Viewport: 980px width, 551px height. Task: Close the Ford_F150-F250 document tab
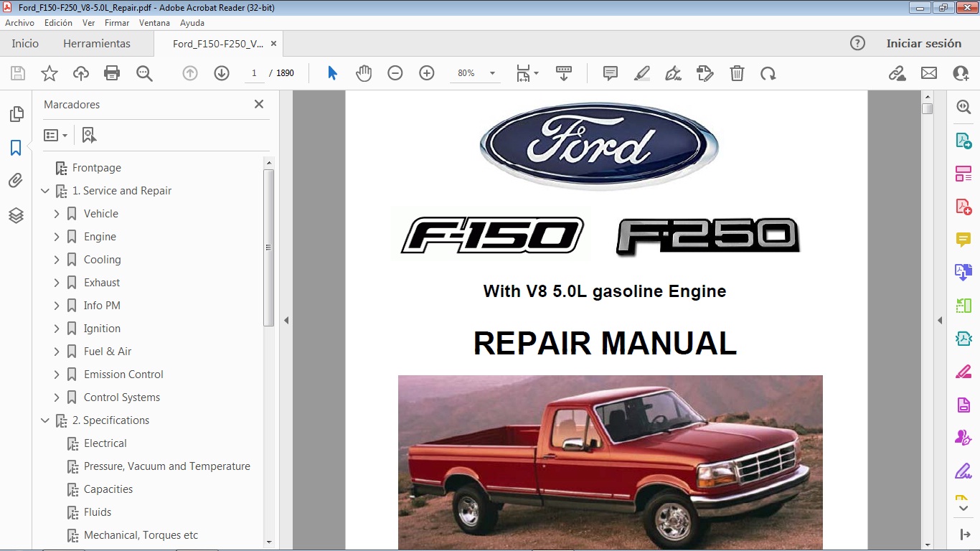pos(273,44)
